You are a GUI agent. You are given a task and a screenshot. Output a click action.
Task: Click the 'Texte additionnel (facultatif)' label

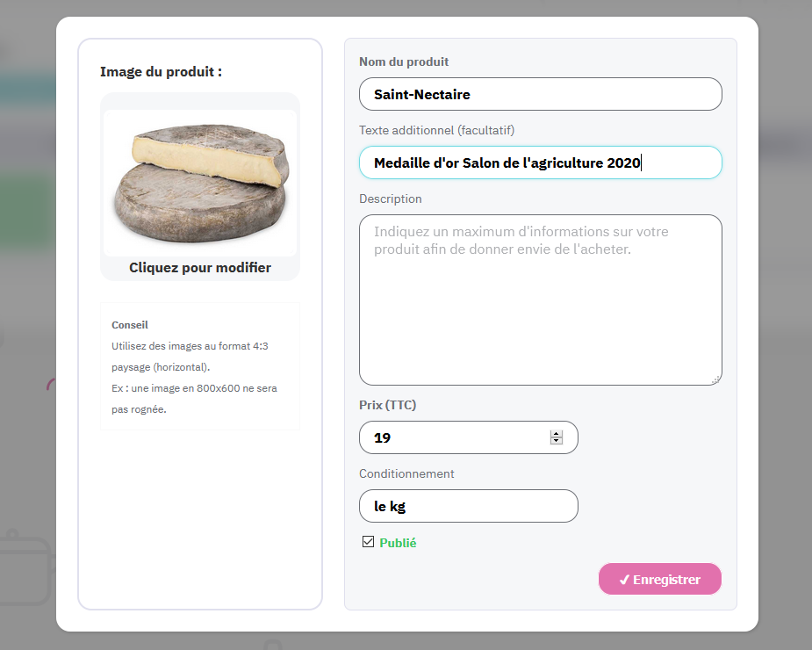coord(436,130)
